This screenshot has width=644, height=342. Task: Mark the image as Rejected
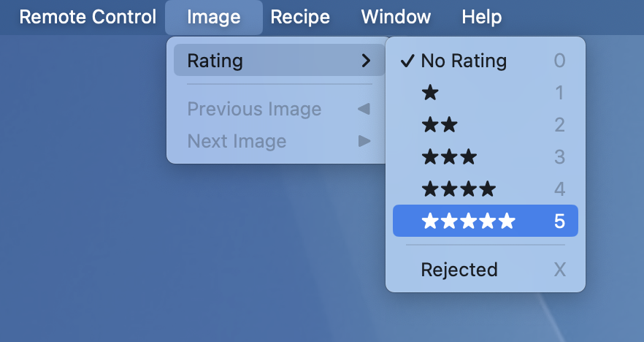coord(459,270)
